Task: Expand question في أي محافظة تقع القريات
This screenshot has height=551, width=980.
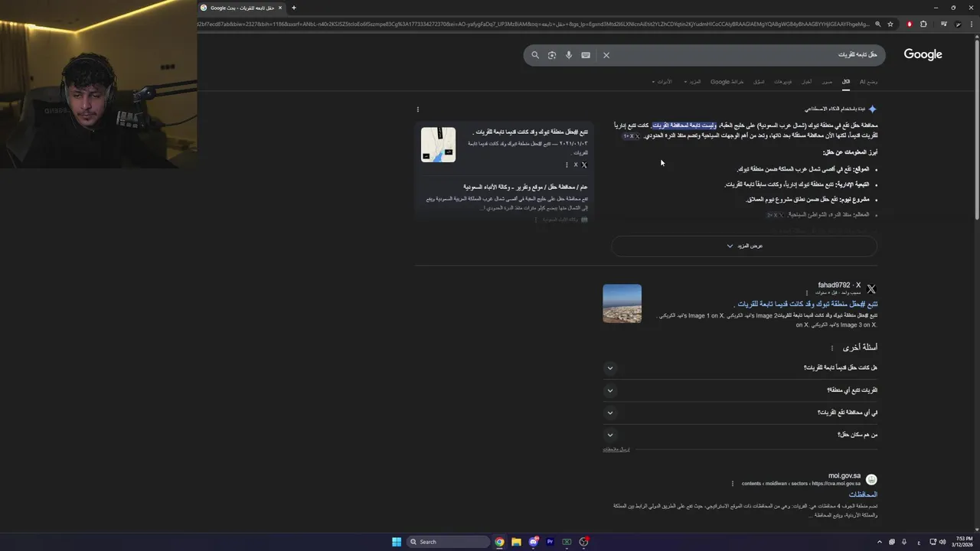Action: (740, 412)
